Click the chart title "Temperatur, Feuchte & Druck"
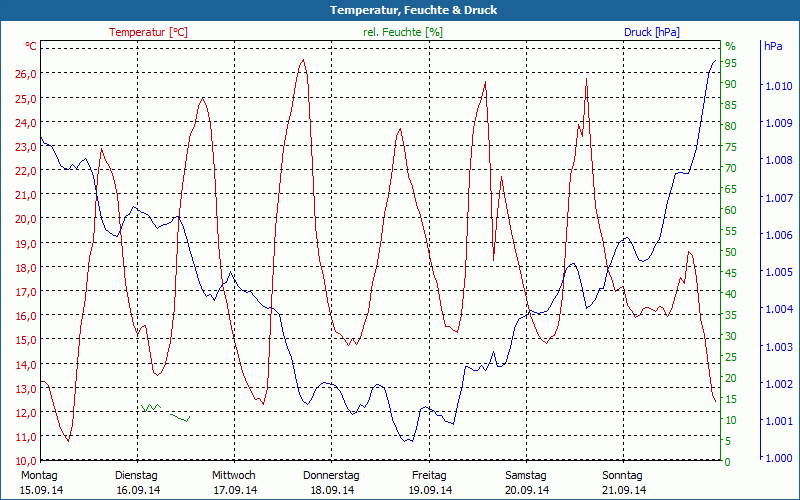 pos(400,10)
